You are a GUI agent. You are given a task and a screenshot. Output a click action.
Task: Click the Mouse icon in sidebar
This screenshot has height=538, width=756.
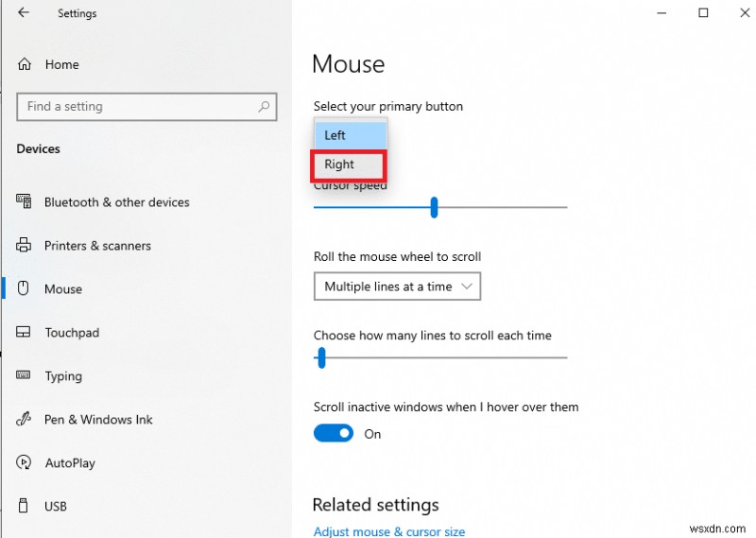coord(23,288)
